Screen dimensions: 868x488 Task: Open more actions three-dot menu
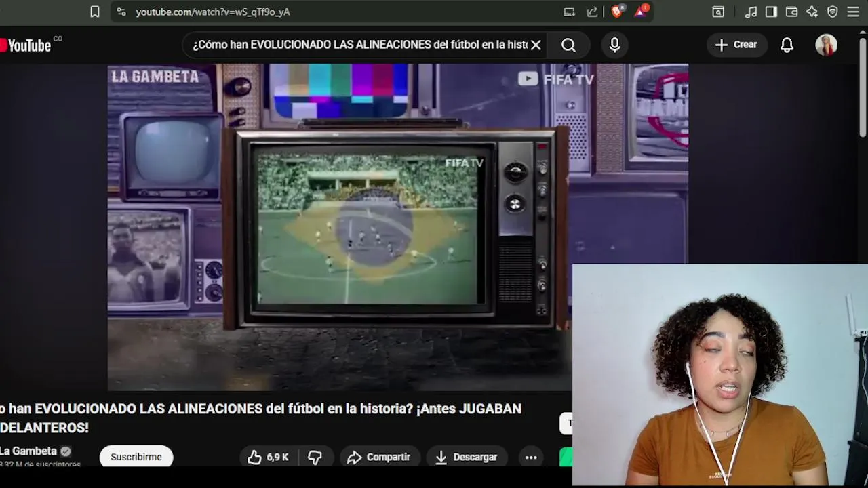tap(531, 457)
